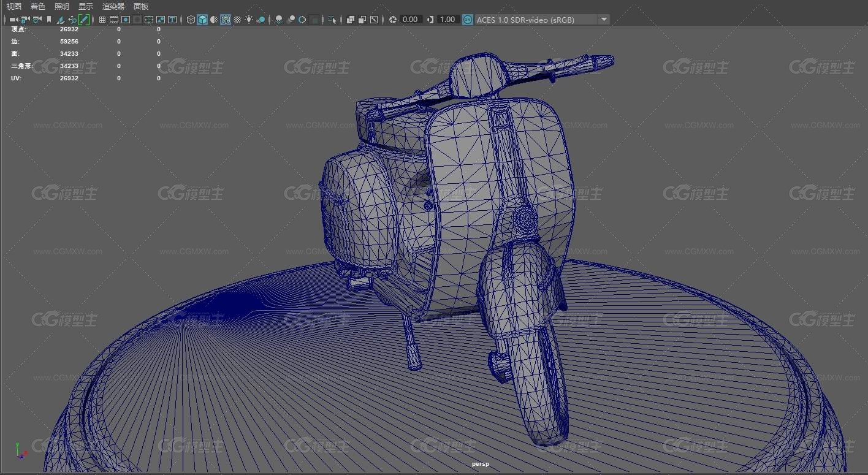Click the UV label in the HUD
The width and height of the screenshot is (868, 475).
[x=16, y=78]
